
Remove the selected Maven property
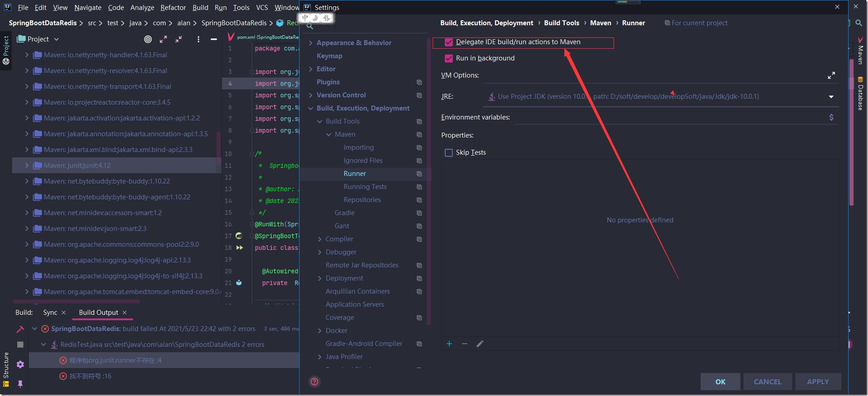tap(465, 344)
